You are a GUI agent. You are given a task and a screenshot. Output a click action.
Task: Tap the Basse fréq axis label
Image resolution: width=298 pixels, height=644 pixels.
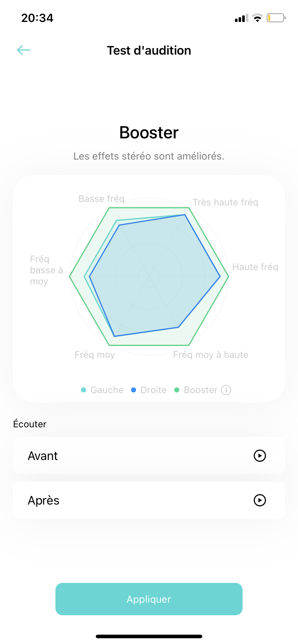101,199
